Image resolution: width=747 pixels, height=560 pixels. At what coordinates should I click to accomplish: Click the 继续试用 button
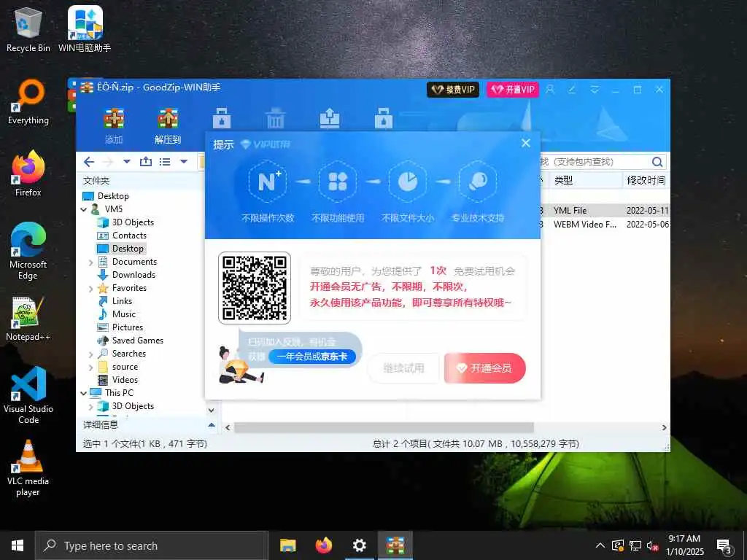(x=403, y=368)
